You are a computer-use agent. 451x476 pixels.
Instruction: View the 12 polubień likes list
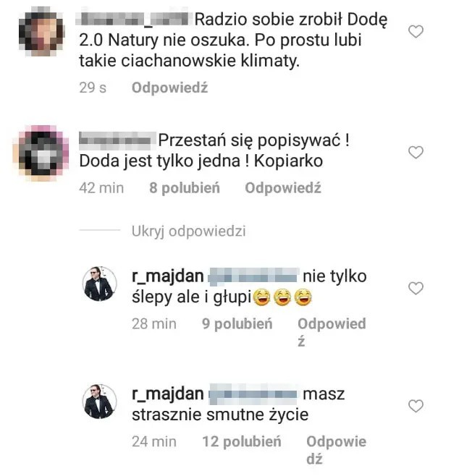tap(242, 441)
